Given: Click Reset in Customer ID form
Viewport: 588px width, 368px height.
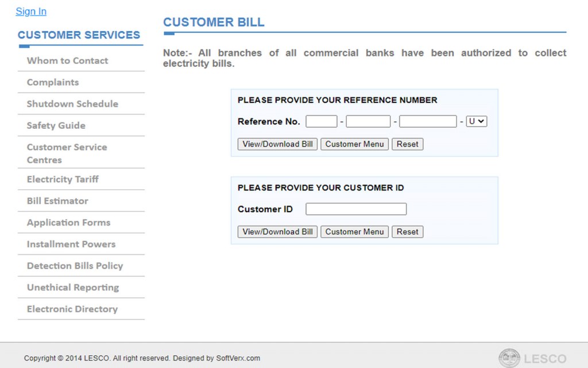Looking at the screenshot, I should coord(408,232).
